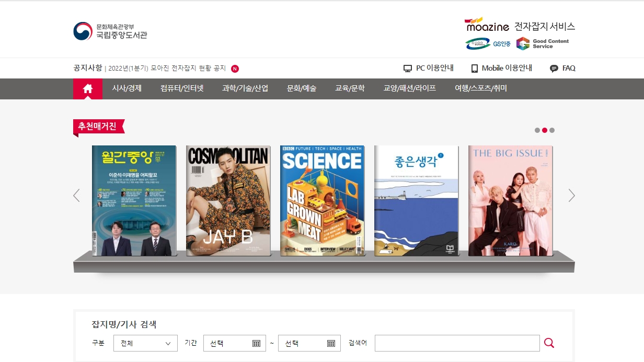Select the 교육/문학 menu

(350, 89)
